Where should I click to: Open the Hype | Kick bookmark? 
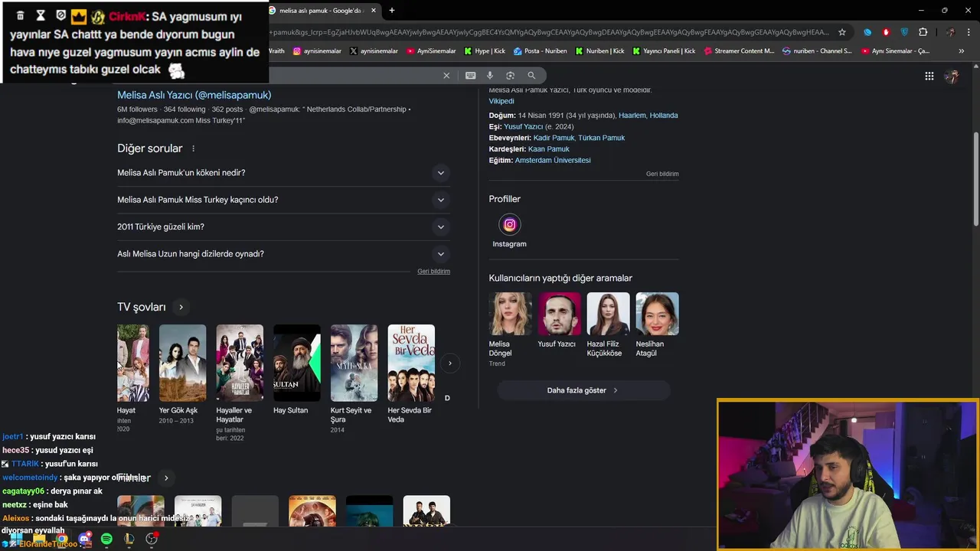[485, 51]
